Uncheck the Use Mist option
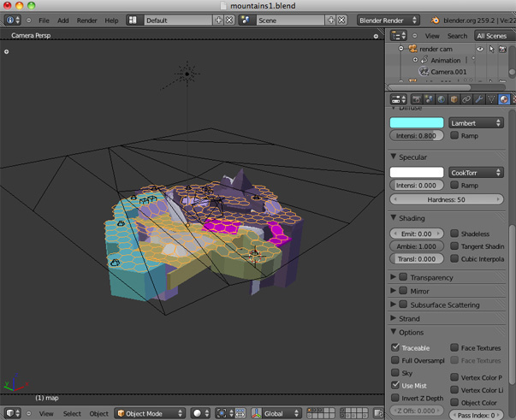Image resolution: width=516 pixels, height=420 pixels. coord(395,386)
